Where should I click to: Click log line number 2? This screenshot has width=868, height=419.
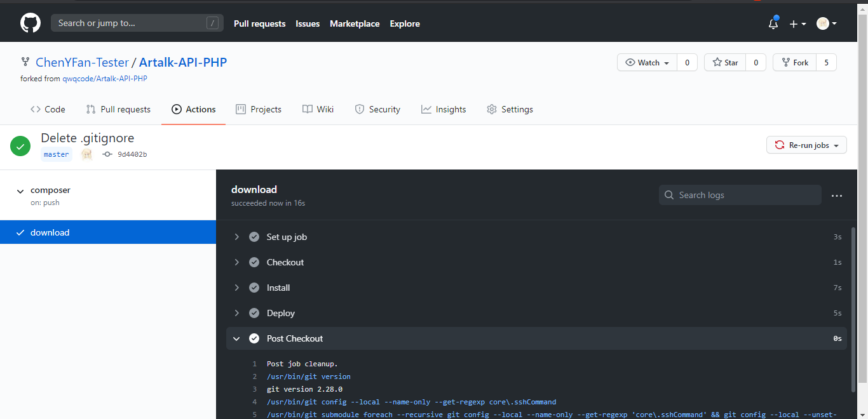tap(254, 376)
